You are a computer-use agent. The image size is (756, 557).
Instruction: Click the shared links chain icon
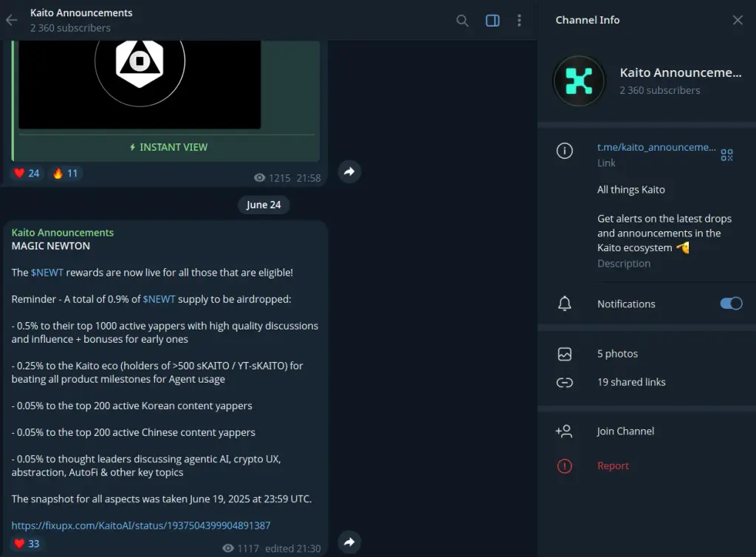tap(565, 383)
